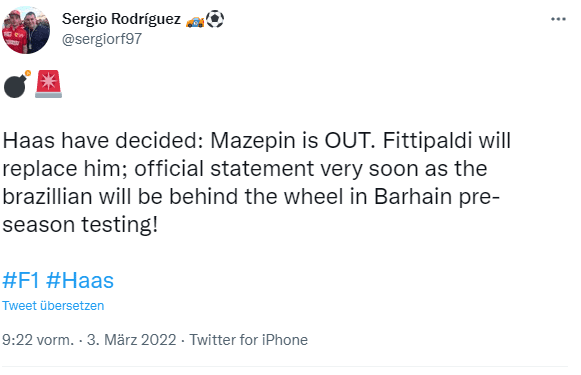581x375 pixels.
Task: Click the soccer ball emoji beside the name
Action: [x=215, y=19]
